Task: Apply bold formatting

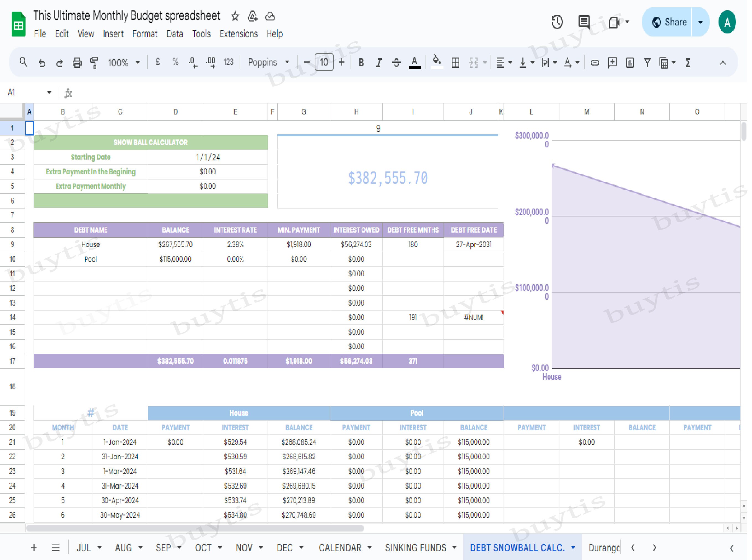Action: click(361, 62)
